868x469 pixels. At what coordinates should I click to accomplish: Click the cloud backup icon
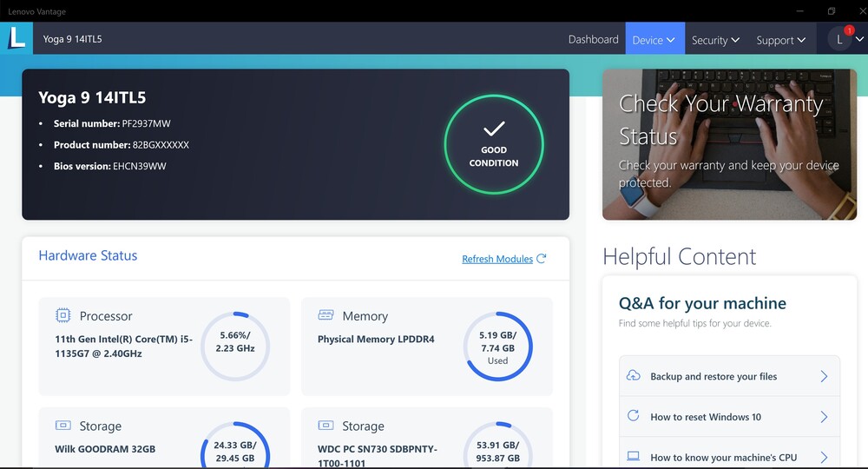tap(633, 376)
